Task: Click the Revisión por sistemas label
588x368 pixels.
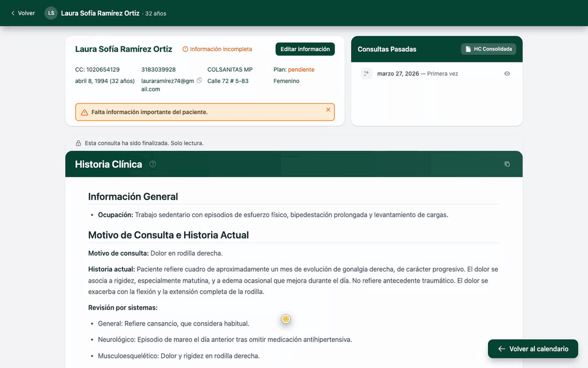Action: pos(123,307)
